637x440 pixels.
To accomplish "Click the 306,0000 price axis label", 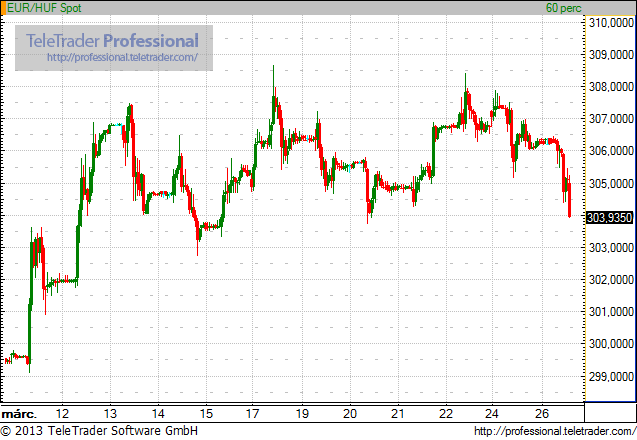I will point(611,151).
